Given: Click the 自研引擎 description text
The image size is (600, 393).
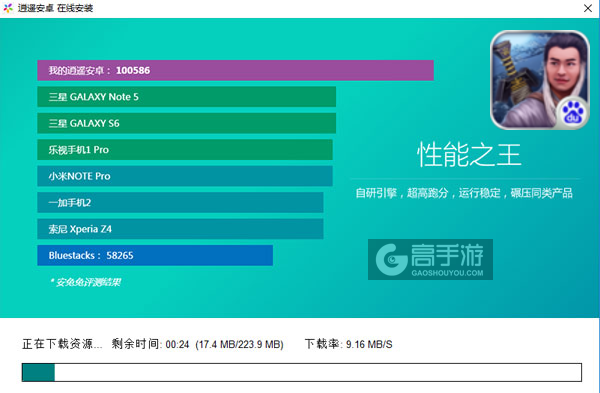Looking at the screenshot, I should 464,193.
